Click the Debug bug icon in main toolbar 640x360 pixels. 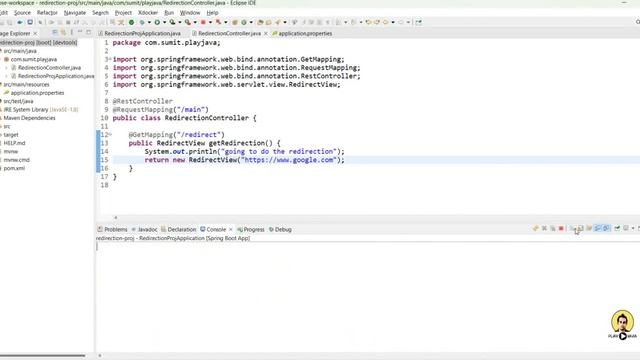[142, 22]
